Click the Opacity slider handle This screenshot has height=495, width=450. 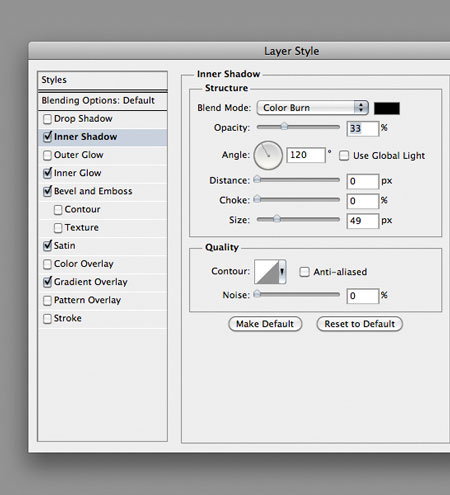(284, 126)
